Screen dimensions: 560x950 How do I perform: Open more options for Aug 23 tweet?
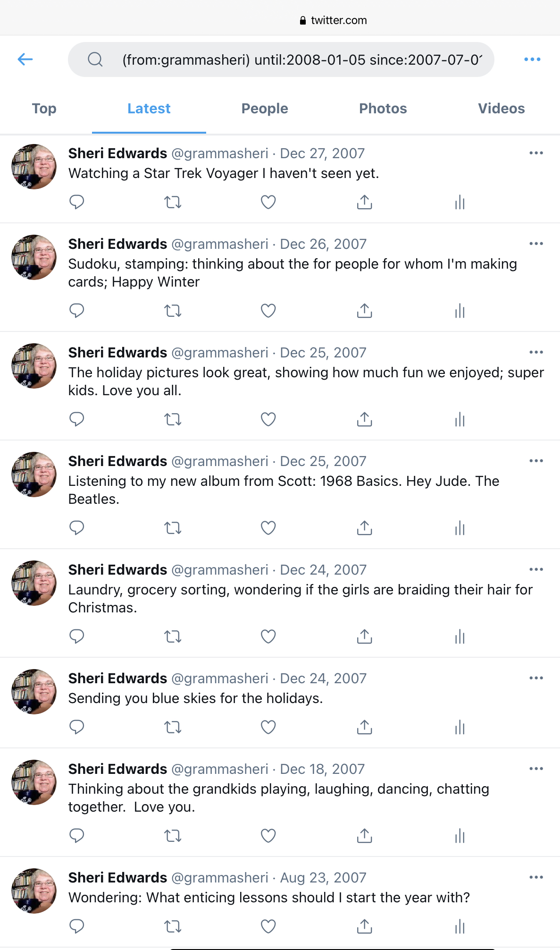pyautogui.click(x=536, y=877)
